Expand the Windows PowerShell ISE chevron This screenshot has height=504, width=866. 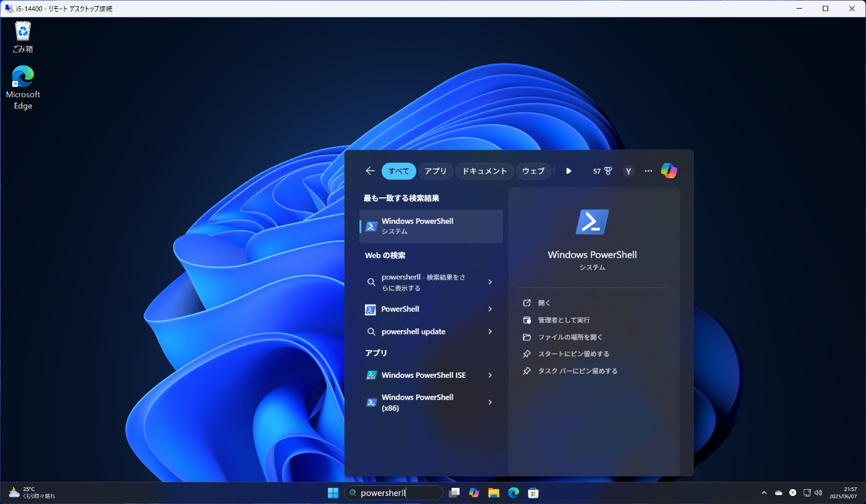(490, 375)
